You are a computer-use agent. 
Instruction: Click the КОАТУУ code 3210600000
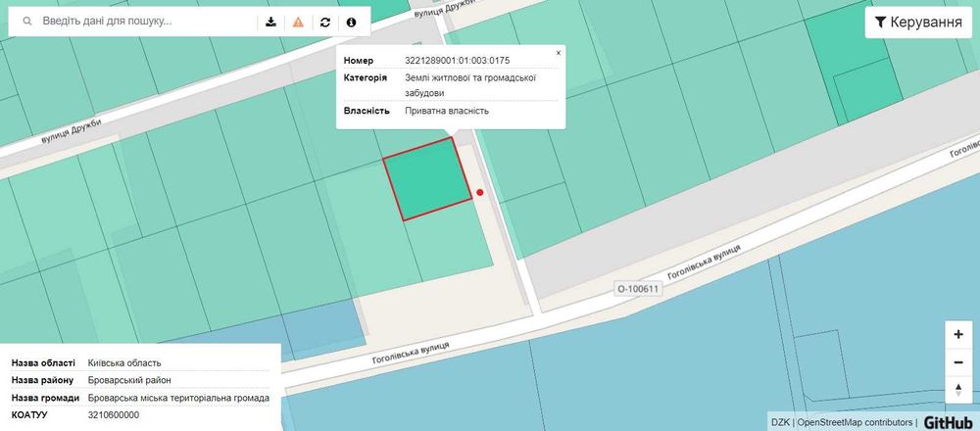click(114, 415)
